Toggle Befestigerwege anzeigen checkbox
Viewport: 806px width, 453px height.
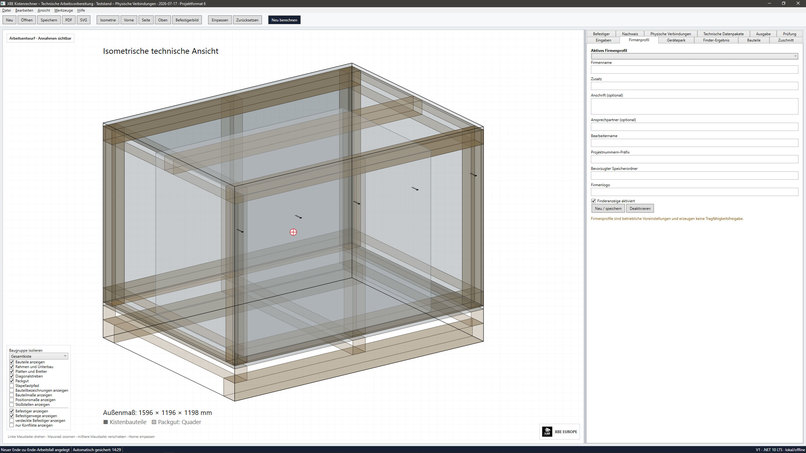pyautogui.click(x=12, y=416)
